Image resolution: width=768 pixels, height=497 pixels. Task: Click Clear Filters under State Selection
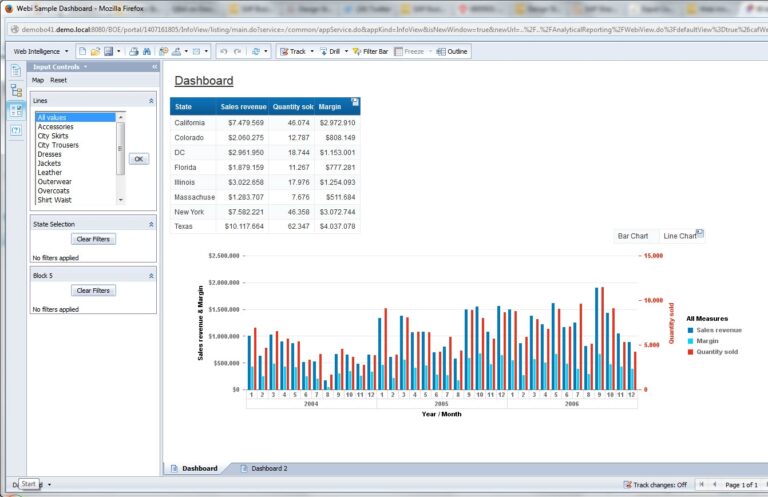pos(93,239)
